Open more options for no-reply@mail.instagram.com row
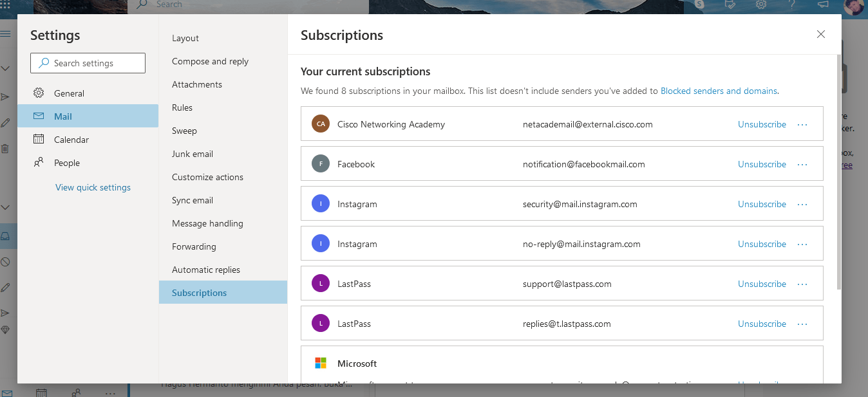Image resolution: width=868 pixels, height=397 pixels. pyautogui.click(x=802, y=244)
